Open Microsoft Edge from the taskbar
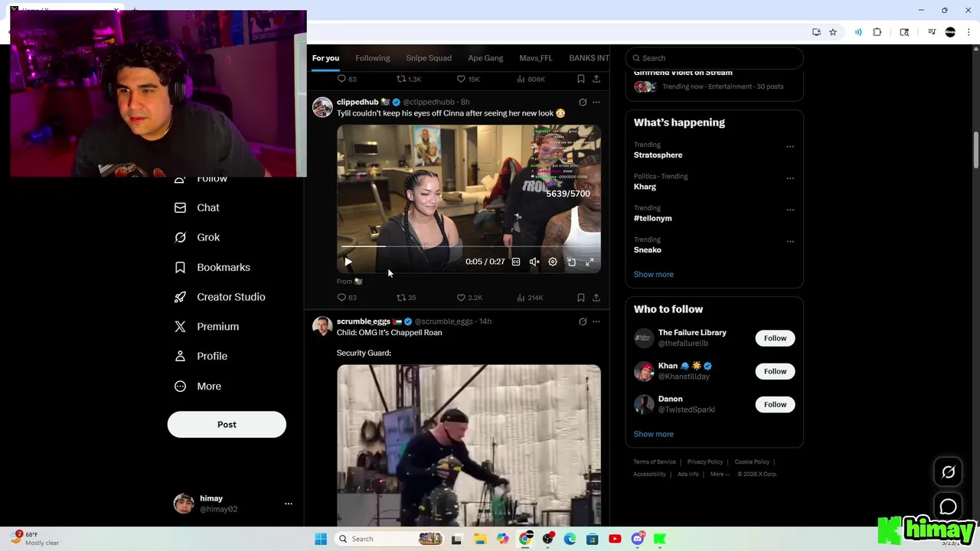Image resolution: width=980 pixels, height=551 pixels. tap(570, 539)
